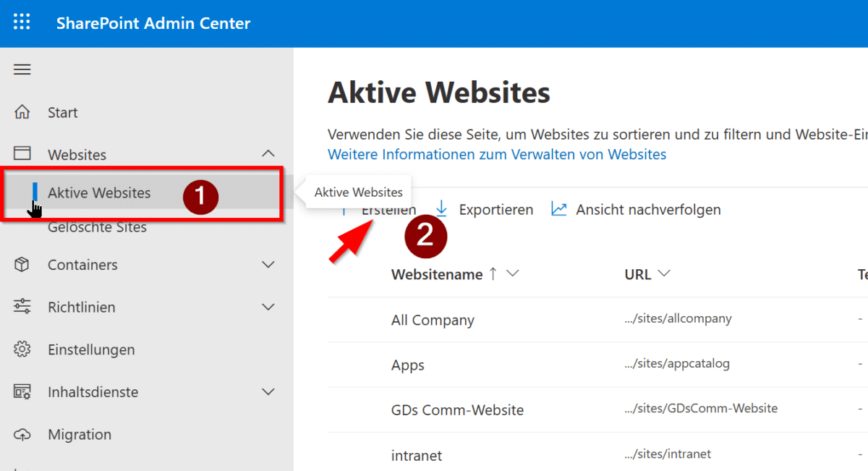This screenshot has width=868, height=471.
Task: Click the Exportieren toolbar button
Action: coord(485,210)
